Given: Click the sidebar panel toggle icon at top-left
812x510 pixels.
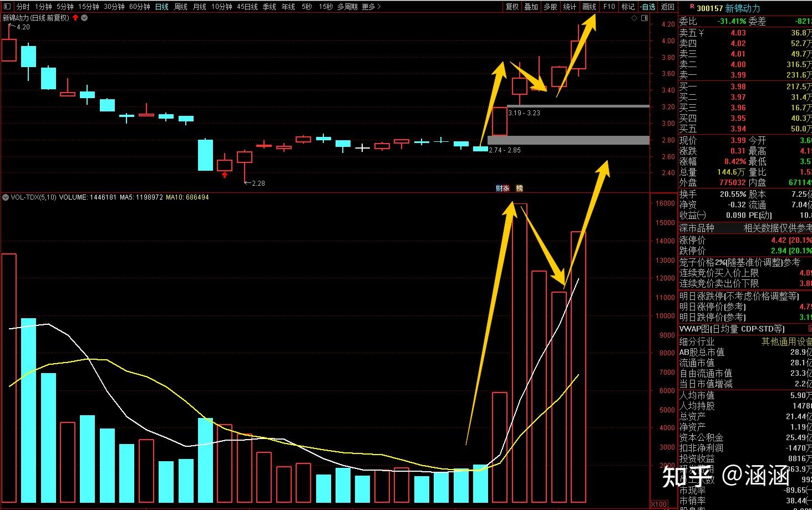Looking at the screenshot, I should pyautogui.click(x=8, y=7).
